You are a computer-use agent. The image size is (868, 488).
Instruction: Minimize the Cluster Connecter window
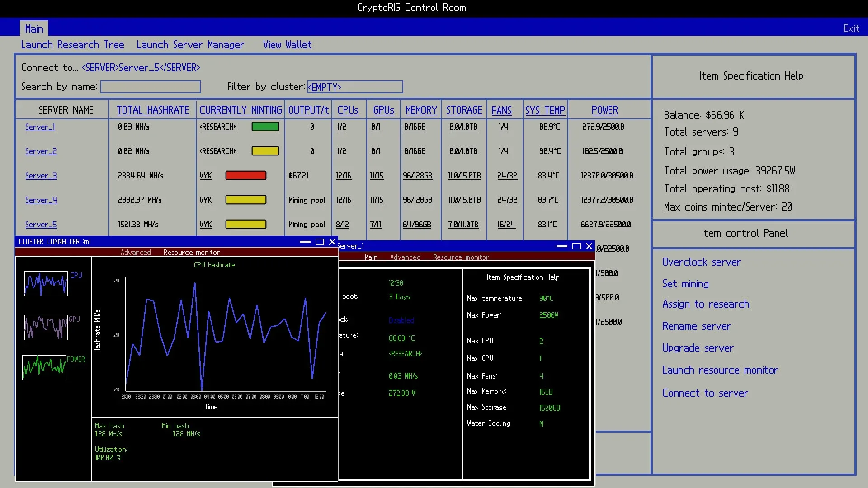(x=305, y=242)
